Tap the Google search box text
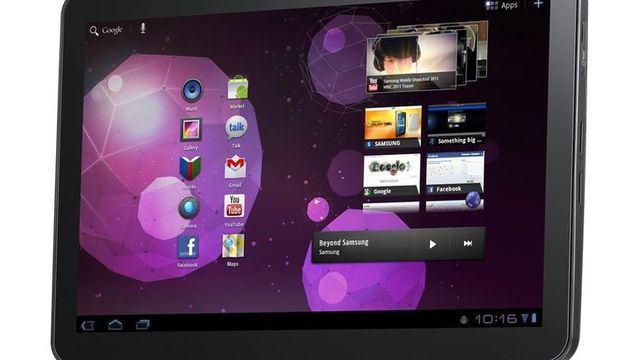The image size is (640, 360). [x=112, y=30]
